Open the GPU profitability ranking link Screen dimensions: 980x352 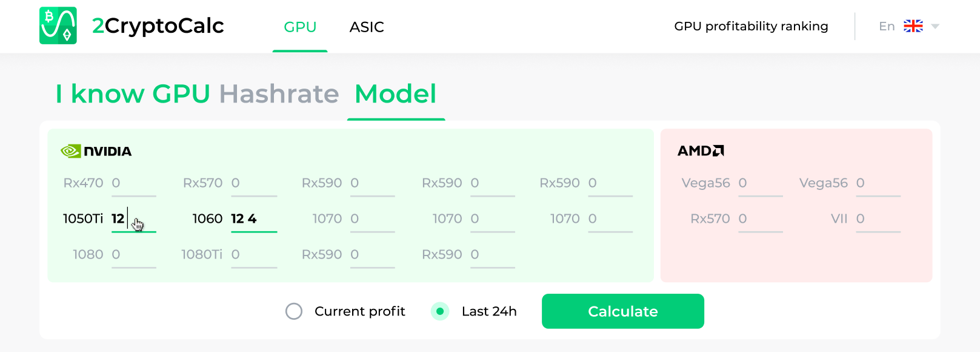coord(751,26)
